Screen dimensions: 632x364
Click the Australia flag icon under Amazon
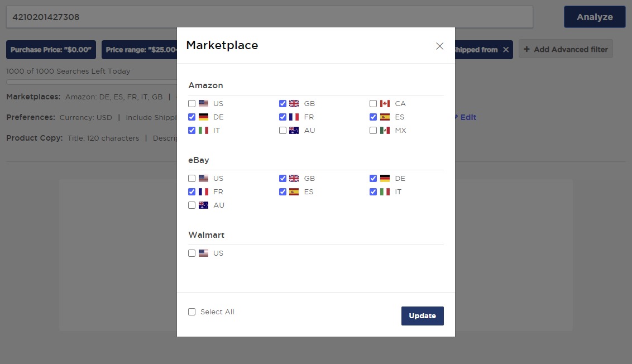(294, 130)
